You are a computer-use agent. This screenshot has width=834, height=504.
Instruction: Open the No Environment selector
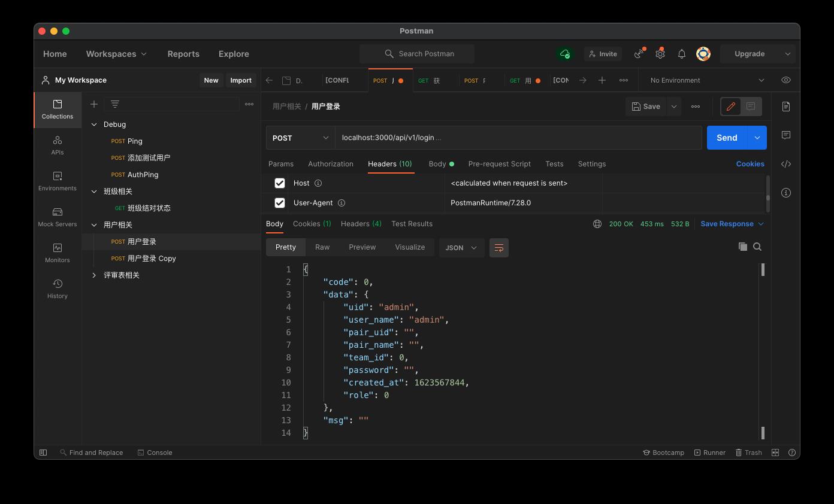click(x=707, y=80)
